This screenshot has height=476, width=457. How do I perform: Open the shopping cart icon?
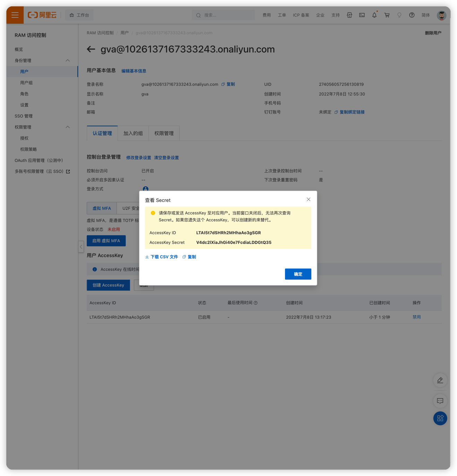coord(387,15)
